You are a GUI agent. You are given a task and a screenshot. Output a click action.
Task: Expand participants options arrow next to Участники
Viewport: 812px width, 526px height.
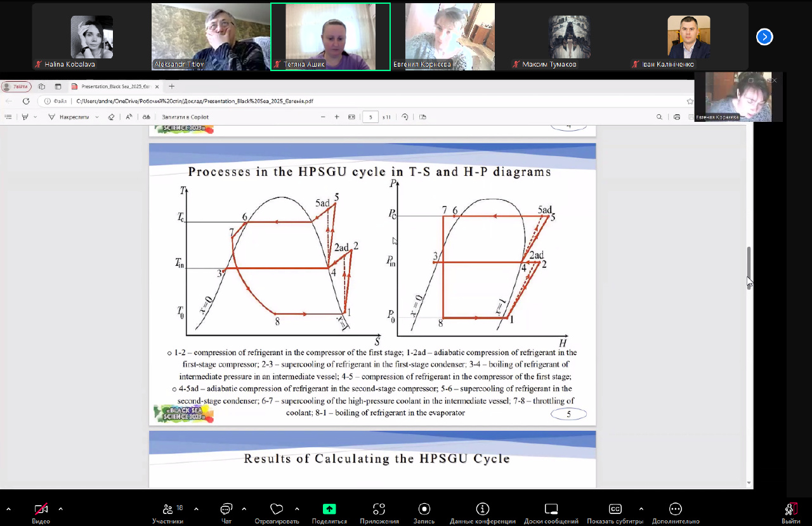[x=196, y=509]
